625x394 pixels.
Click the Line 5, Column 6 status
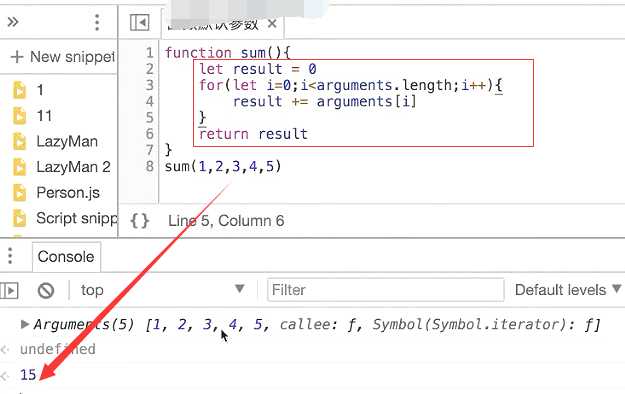[226, 221]
